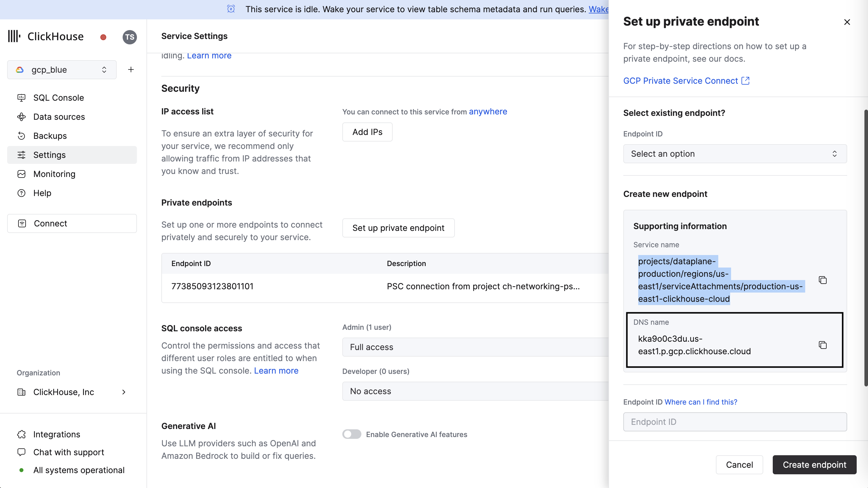Click the ClickHouse logo
This screenshot has width=868, height=488.
pyautogui.click(x=46, y=36)
